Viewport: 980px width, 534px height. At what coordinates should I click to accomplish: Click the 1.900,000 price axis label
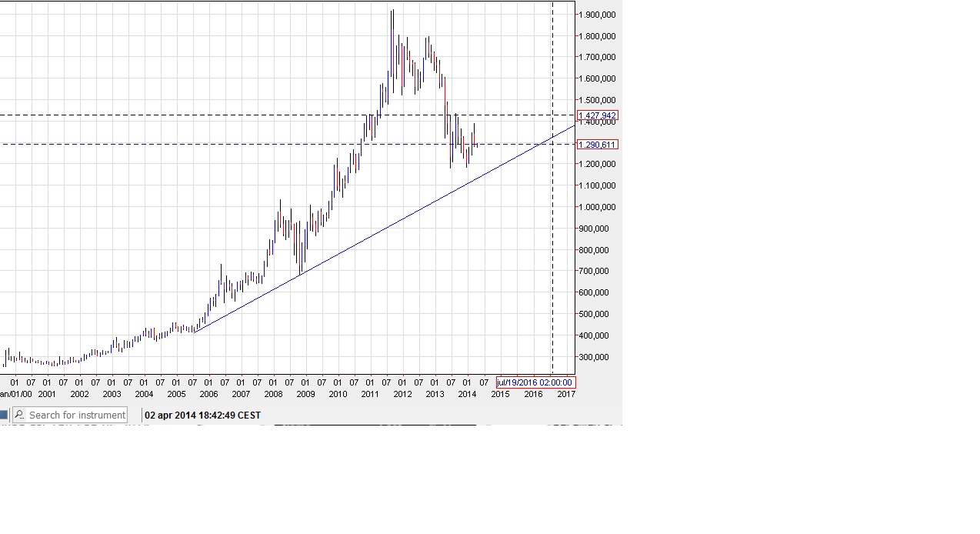[x=598, y=15]
